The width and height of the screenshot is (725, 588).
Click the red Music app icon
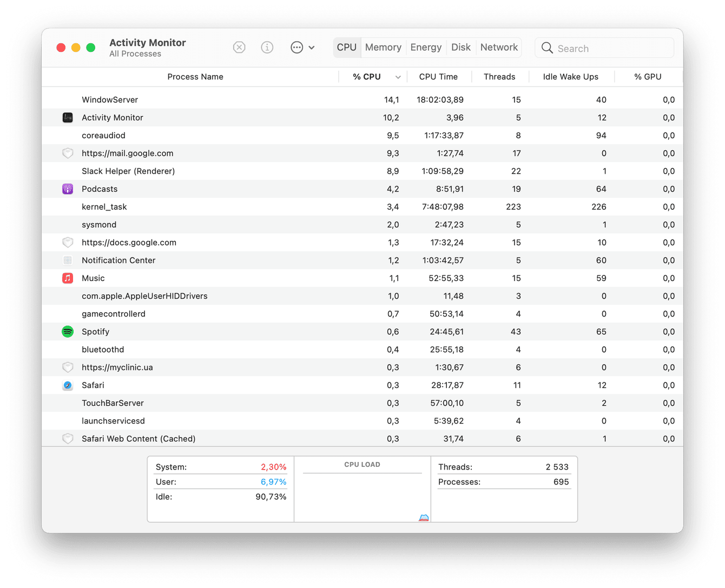tap(68, 278)
